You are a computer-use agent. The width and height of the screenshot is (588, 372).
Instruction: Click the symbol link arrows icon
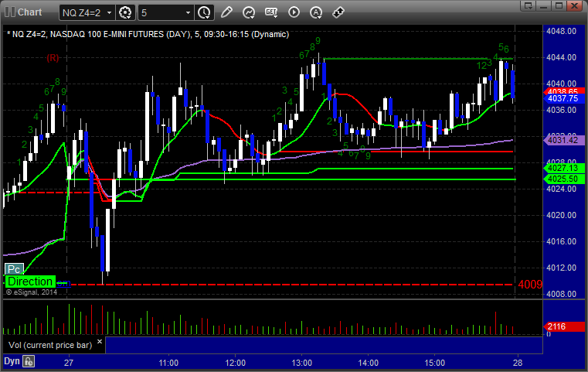(x=338, y=12)
